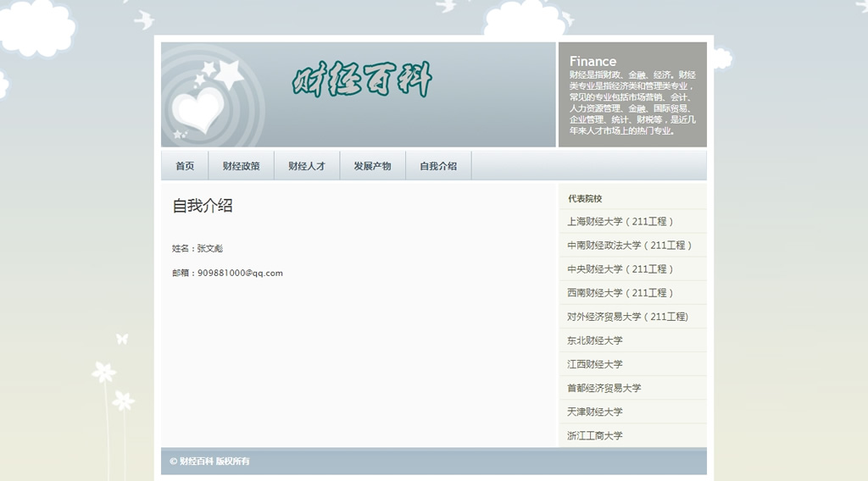The height and width of the screenshot is (481, 868).
Task: Open the 上海财经大学 link
Action: click(x=620, y=222)
